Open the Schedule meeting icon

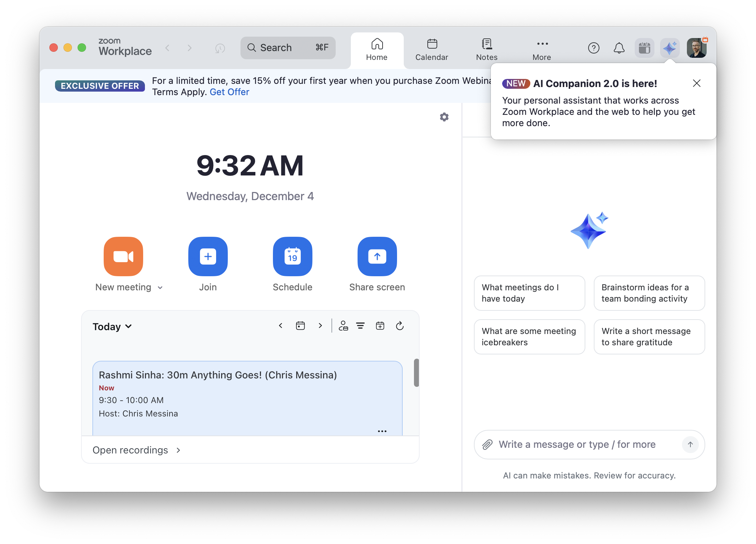point(292,256)
